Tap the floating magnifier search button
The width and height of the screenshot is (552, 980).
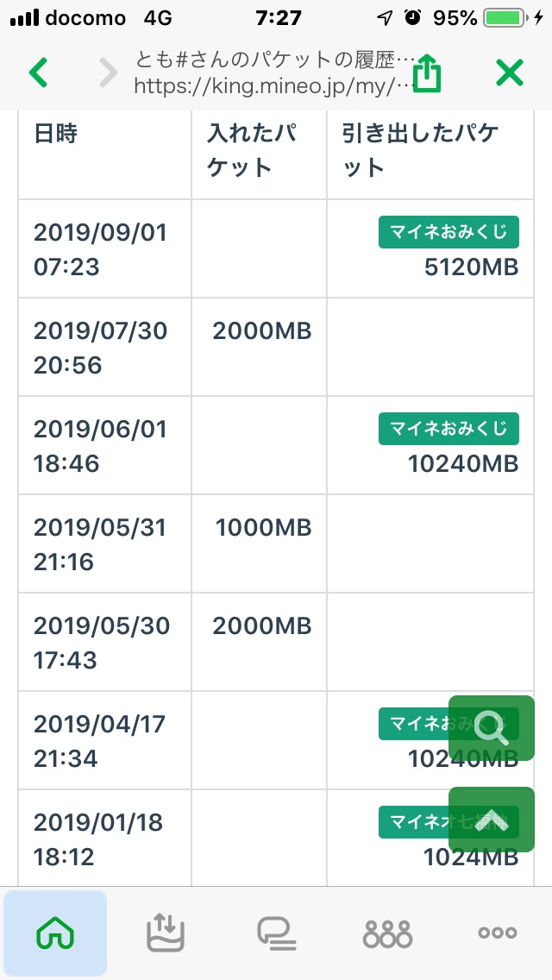click(492, 728)
